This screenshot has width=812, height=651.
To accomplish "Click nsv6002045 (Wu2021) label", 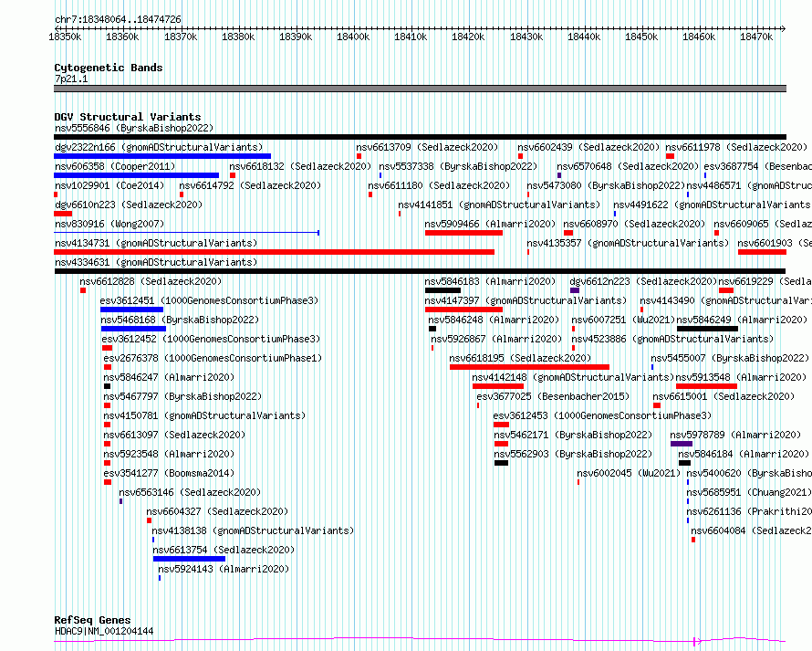I will (x=629, y=473).
